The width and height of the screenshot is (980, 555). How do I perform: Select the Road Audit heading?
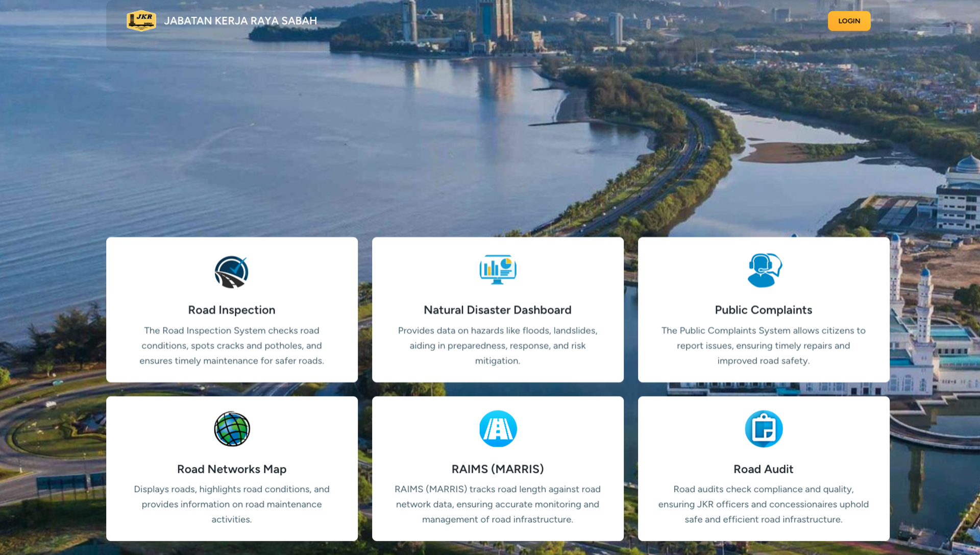[763, 469]
